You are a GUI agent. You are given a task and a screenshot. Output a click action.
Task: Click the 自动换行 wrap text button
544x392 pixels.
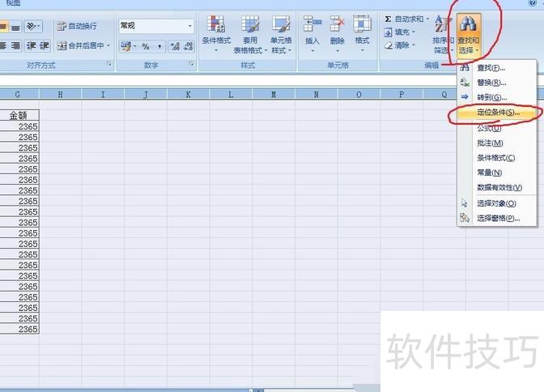[x=77, y=26]
